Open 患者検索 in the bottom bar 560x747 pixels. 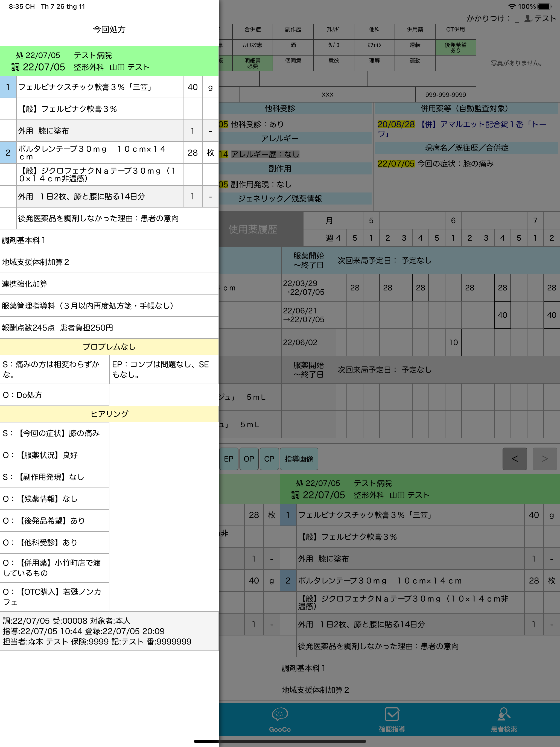pos(504,720)
